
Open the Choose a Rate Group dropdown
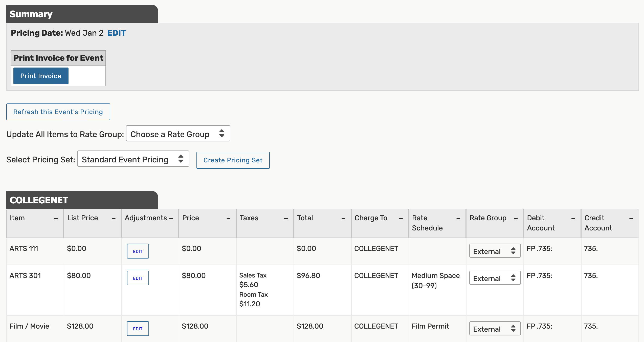[178, 134]
